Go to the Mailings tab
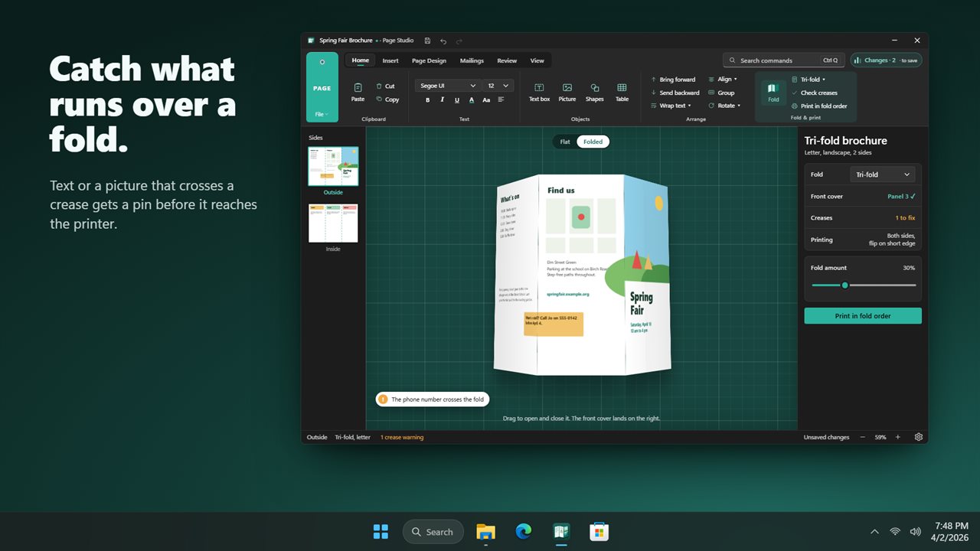 point(472,60)
